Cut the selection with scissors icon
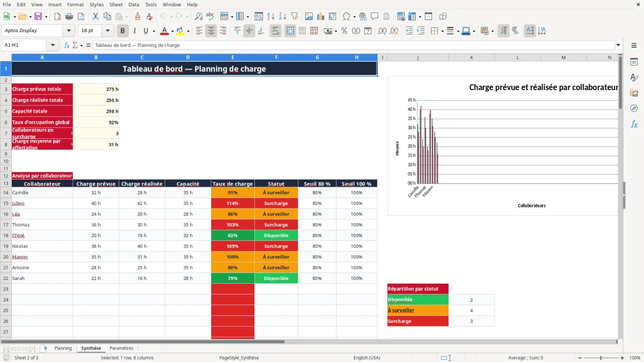Image resolution: width=644 pixels, height=362 pixels. pos(96,17)
